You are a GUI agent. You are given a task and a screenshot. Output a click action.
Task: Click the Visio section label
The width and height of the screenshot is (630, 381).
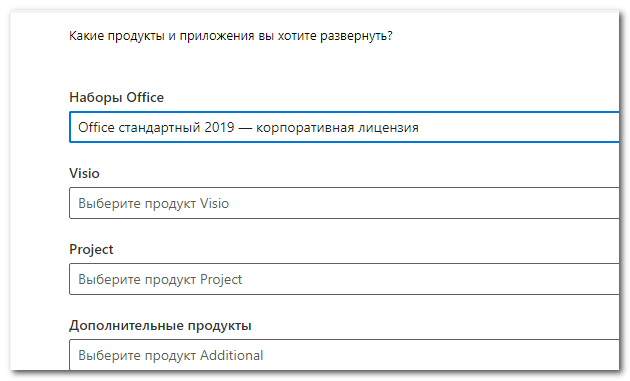tap(84, 173)
